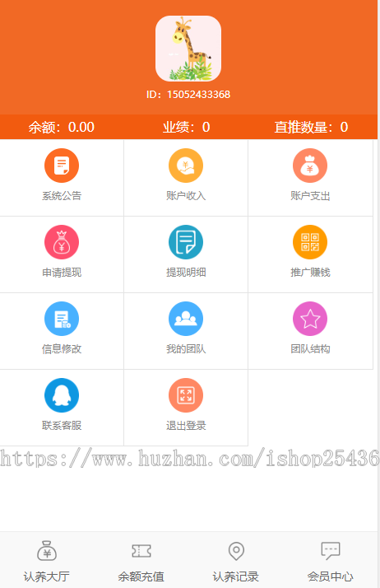Open 提现明细 teal document icon
Image resolution: width=380 pixels, height=588 pixels.
[186, 242]
